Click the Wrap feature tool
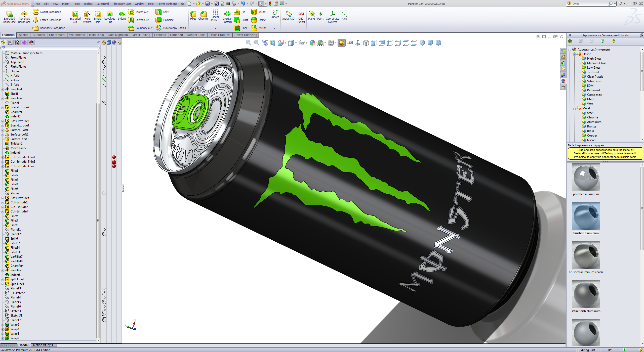The height and width of the screenshot is (352, 644). [259, 12]
